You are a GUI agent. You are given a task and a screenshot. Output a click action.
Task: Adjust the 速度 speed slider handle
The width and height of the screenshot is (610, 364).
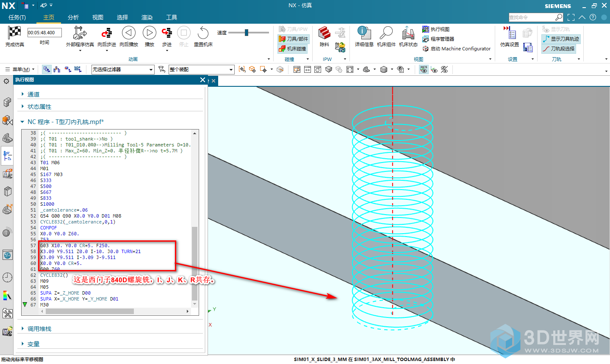click(246, 33)
